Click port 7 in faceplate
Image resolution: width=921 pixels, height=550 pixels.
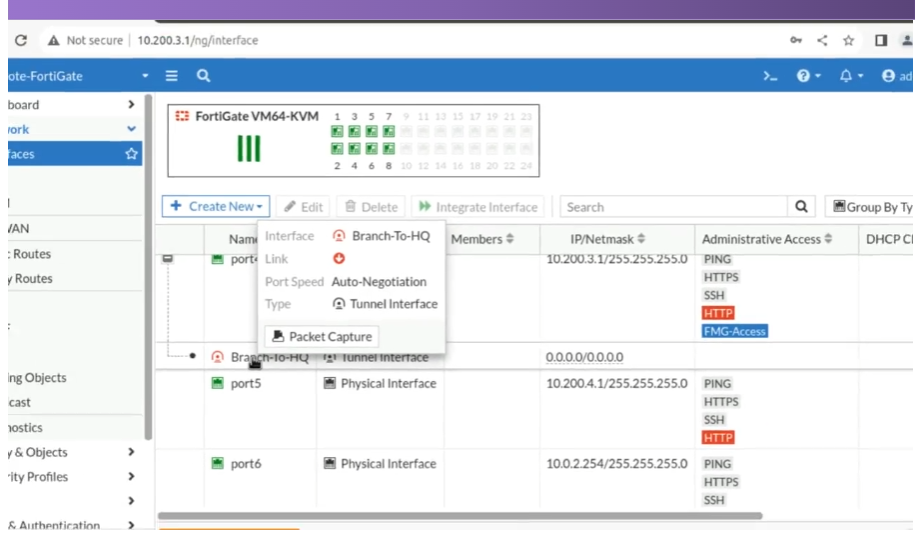click(x=388, y=131)
